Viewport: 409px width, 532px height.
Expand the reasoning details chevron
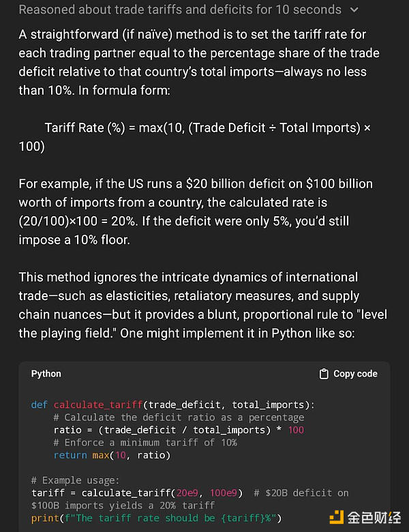coord(353,10)
